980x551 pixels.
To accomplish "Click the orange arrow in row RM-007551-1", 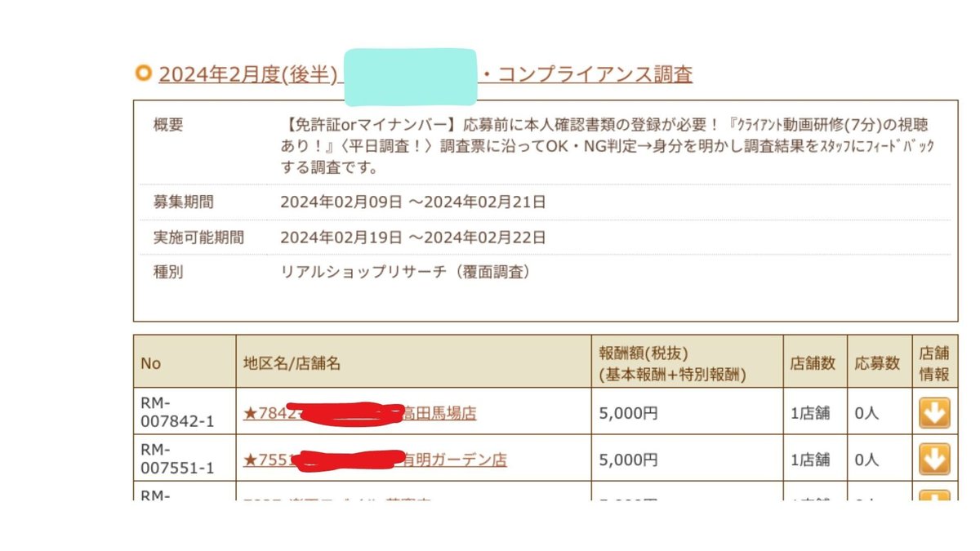I will coord(934,458).
